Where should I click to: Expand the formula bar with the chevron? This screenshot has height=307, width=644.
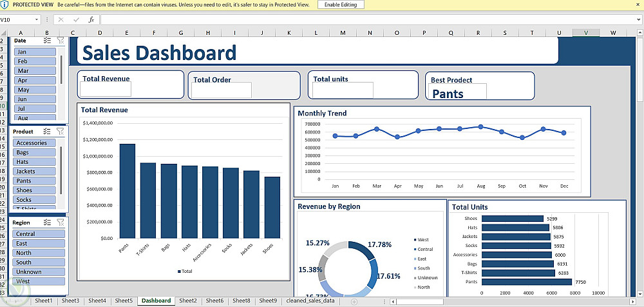[639, 19]
